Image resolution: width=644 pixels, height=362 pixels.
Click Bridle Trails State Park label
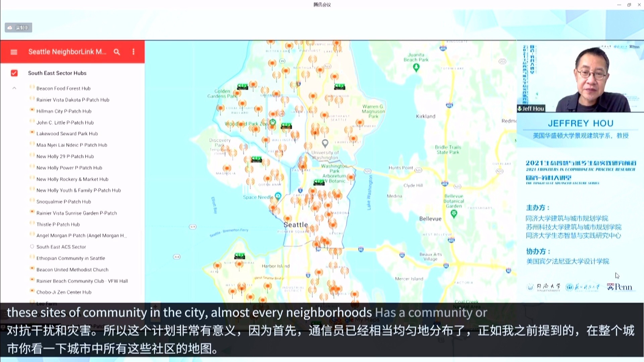448,149
